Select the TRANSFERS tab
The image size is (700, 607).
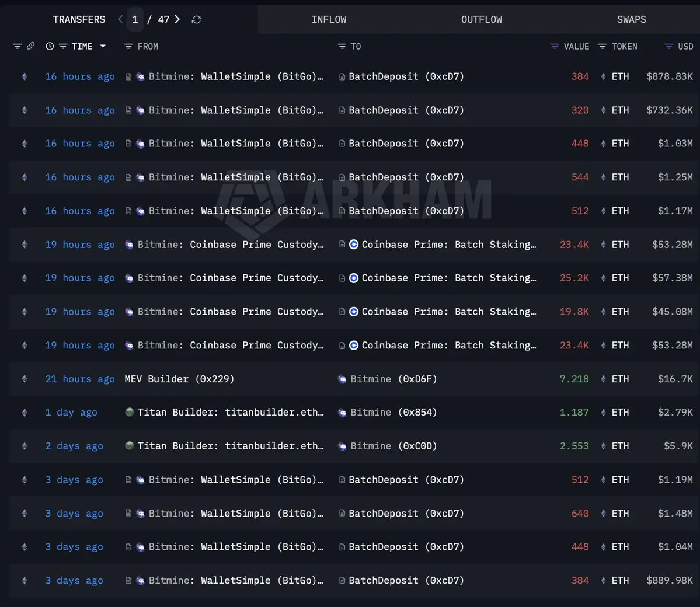79,20
